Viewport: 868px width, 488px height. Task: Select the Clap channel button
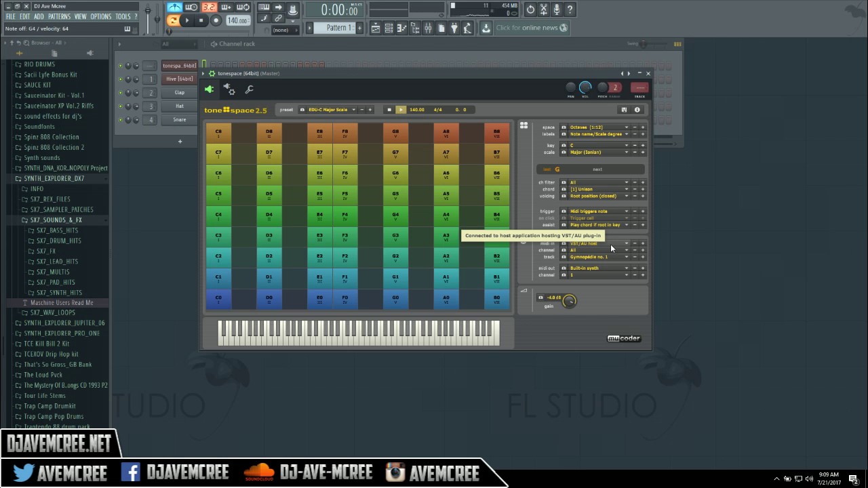(180, 93)
